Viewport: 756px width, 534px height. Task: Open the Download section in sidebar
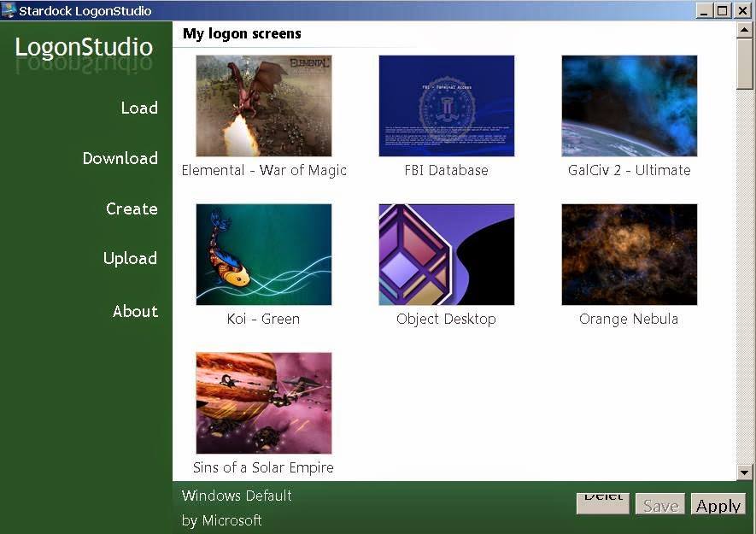[x=120, y=158]
